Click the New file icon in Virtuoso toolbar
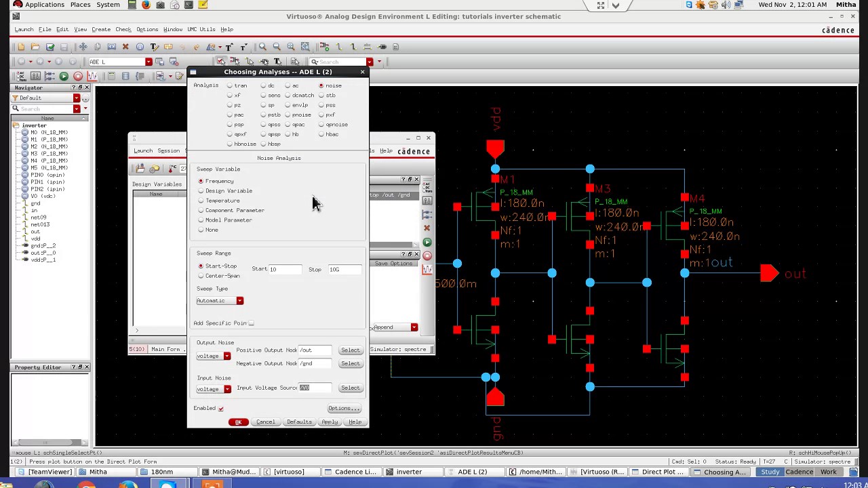Viewport: 868px width, 488px height. pyautogui.click(x=21, y=47)
